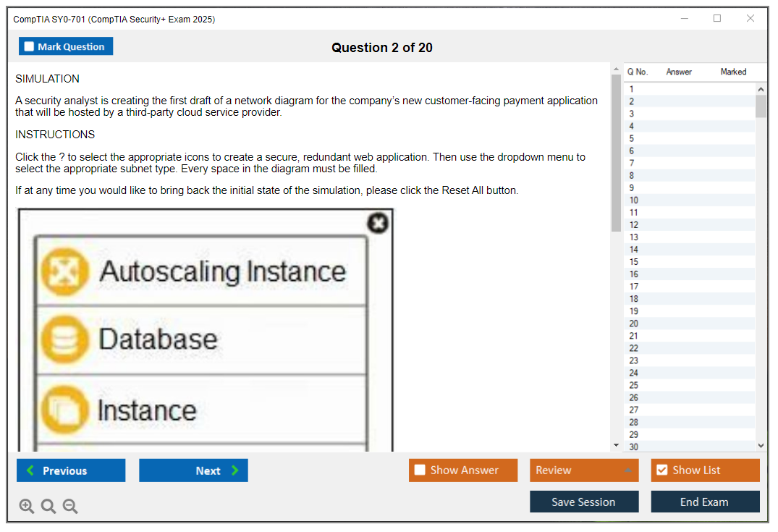The height and width of the screenshot is (532, 778).
Task: Select question 5 in the list
Action: coord(632,138)
